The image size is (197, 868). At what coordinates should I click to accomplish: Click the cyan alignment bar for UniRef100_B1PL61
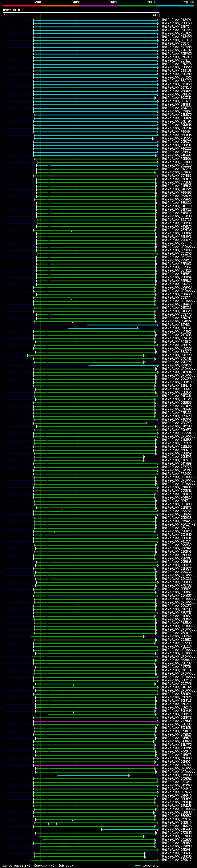click(103, 328)
